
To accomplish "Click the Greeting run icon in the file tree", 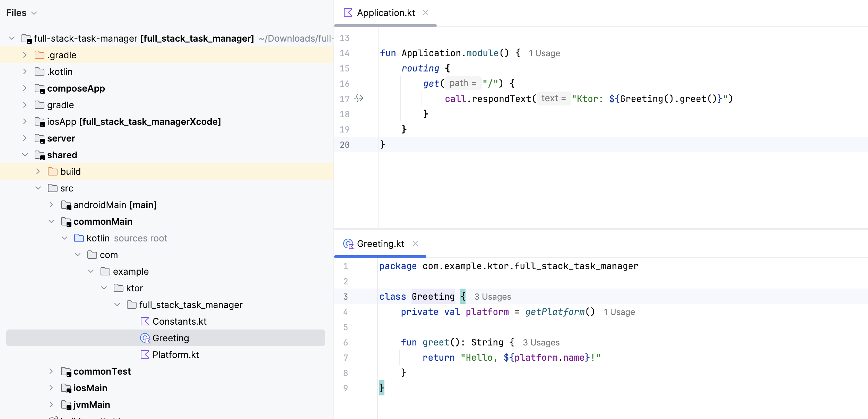I will click(x=145, y=338).
